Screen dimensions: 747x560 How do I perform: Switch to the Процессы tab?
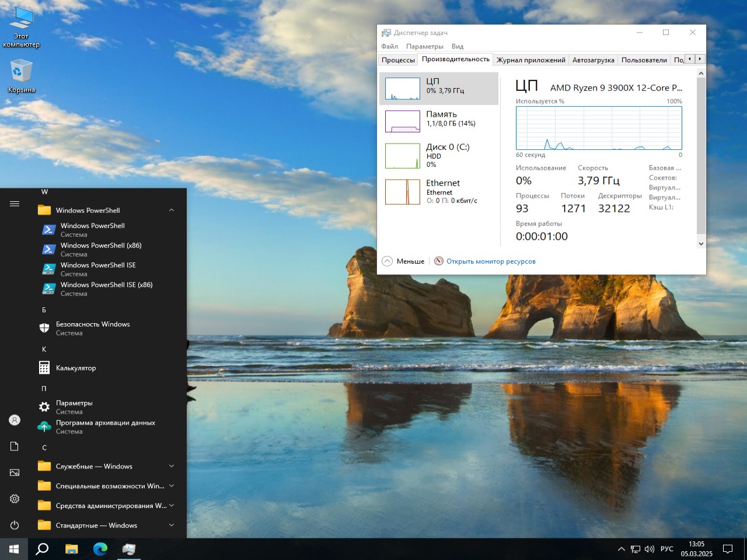[x=398, y=60]
